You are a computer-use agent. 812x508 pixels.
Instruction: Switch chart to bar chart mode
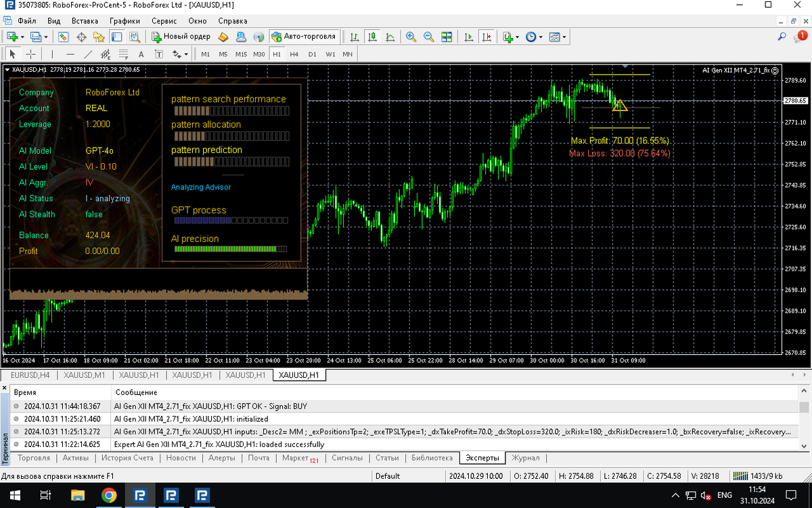(355, 37)
